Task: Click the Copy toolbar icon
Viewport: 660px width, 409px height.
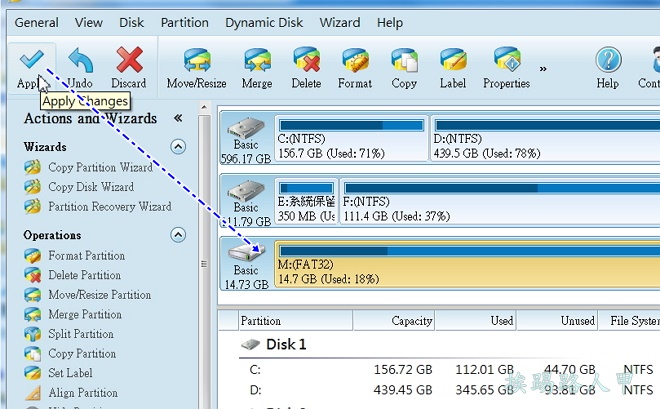Action: (x=404, y=60)
